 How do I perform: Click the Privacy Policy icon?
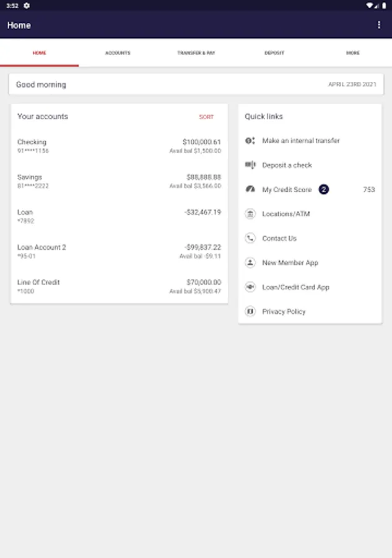pos(250,311)
